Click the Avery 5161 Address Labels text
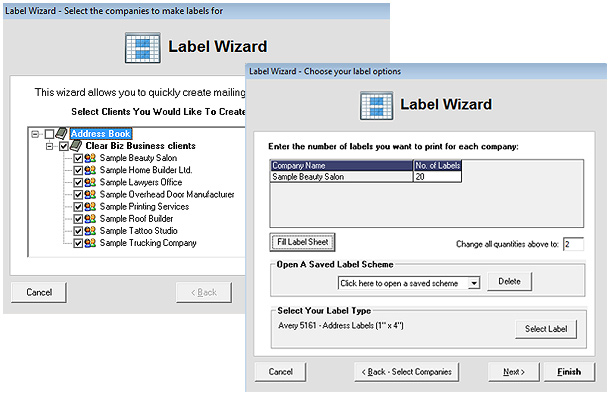The width and height of the screenshot is (610, 396). tap(340, 326)
